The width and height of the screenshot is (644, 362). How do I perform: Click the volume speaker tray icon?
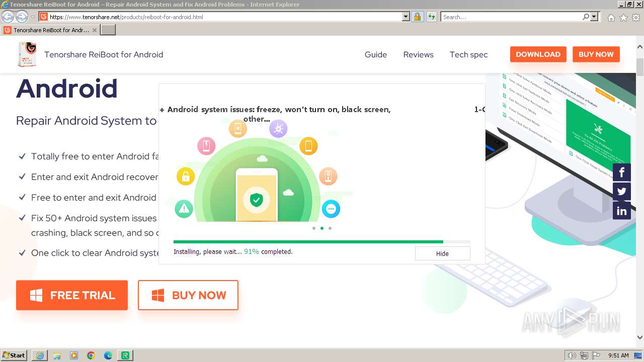coord(572,355)
